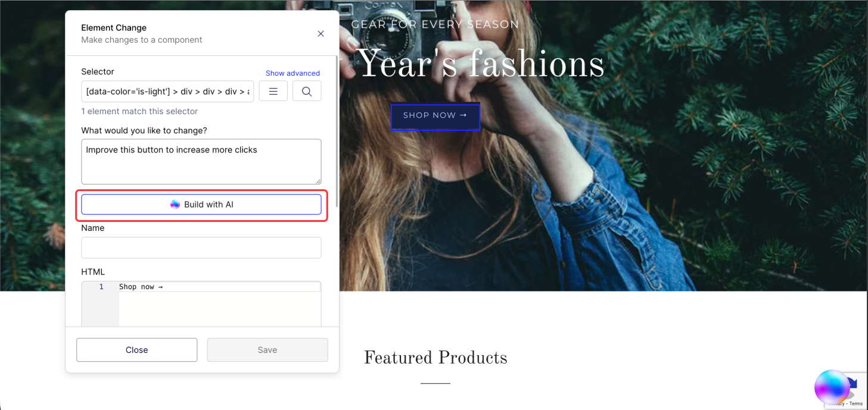The width and height of the screenshot is (868, 410).
Task: Click the SHOP NOW hero button
Action: 435,115
